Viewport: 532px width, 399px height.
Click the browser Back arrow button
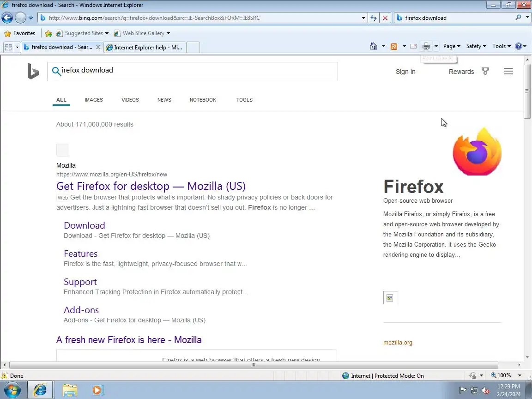coord(7,18)
